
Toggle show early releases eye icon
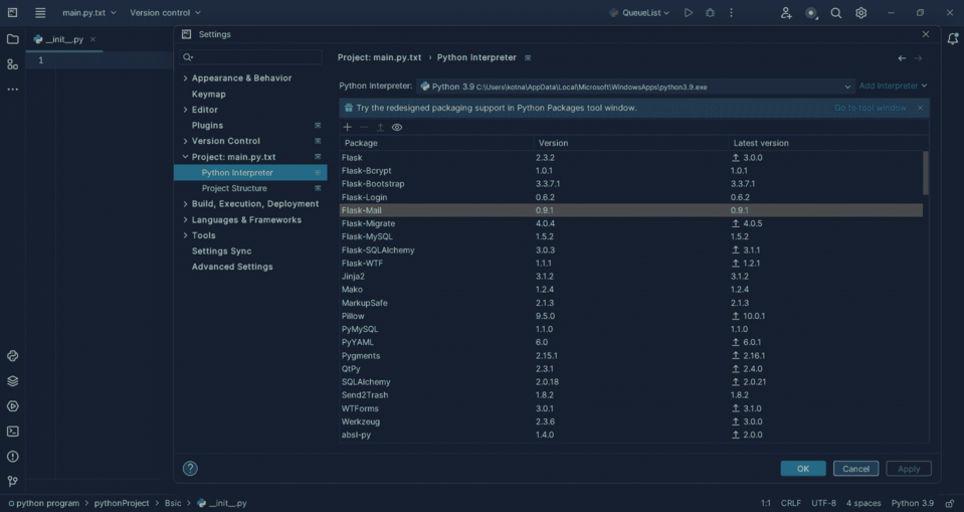[397, 127]
